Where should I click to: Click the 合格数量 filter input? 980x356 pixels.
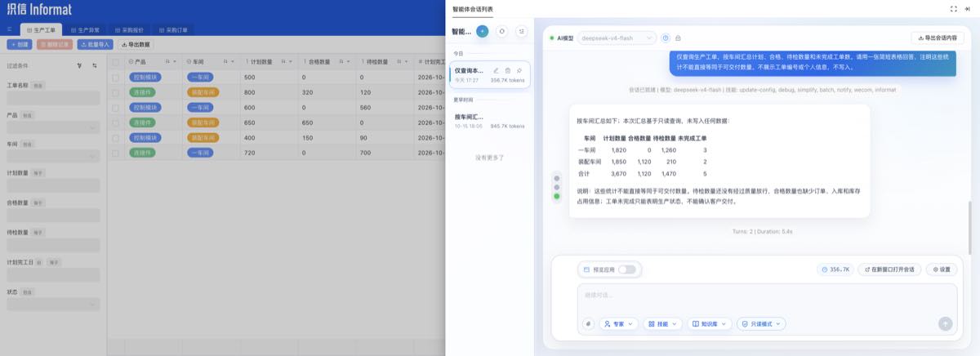click(x=53, y=216)
